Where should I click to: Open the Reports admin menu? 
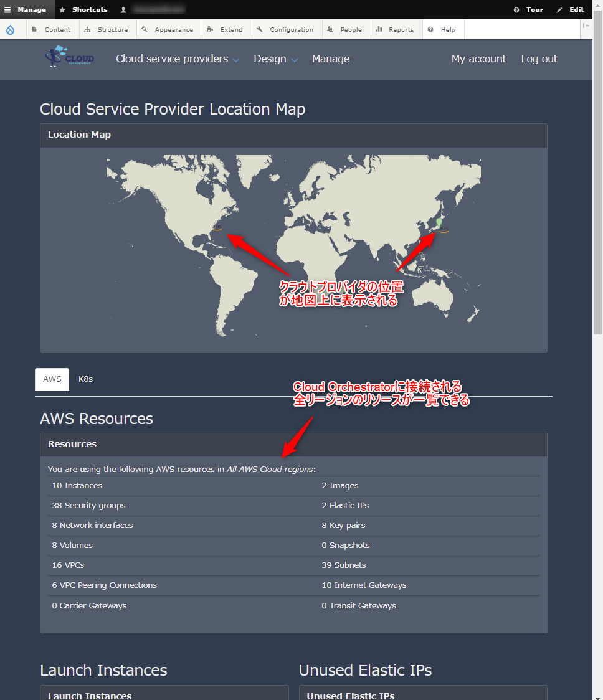pyautogui.click(x=395, y=29)
